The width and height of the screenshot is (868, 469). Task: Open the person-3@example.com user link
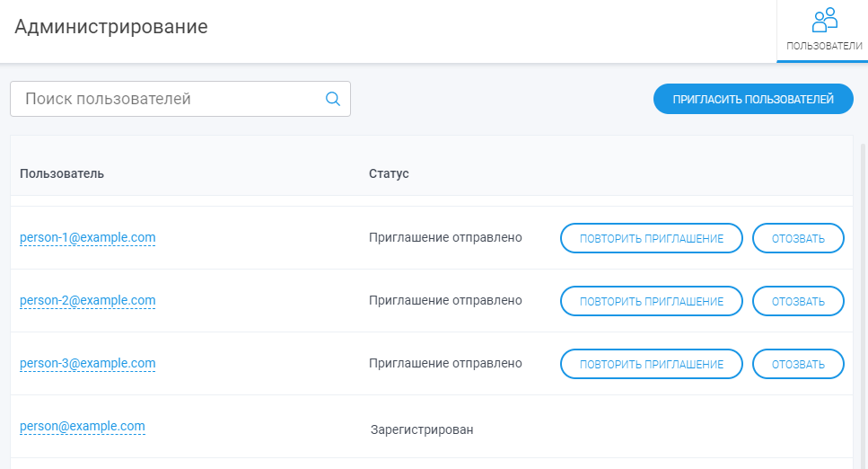tap(87, 363)
